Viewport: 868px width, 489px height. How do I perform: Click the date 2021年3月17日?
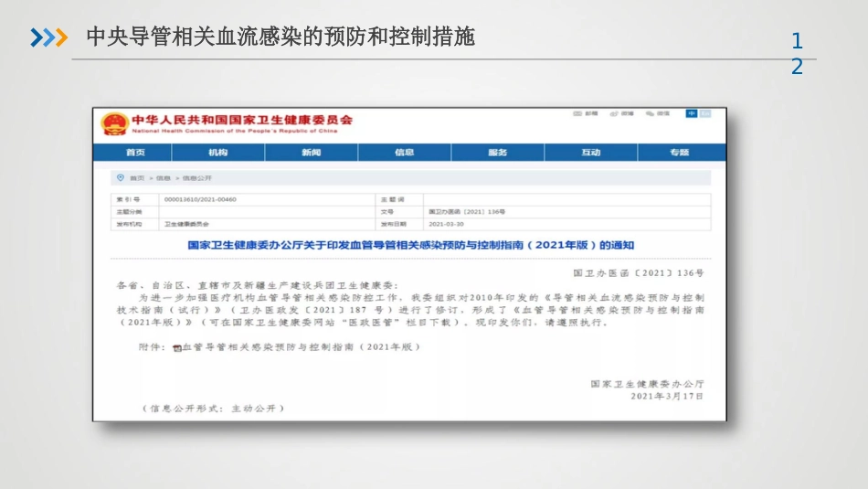pyautogui.click(x=667, y=397)
